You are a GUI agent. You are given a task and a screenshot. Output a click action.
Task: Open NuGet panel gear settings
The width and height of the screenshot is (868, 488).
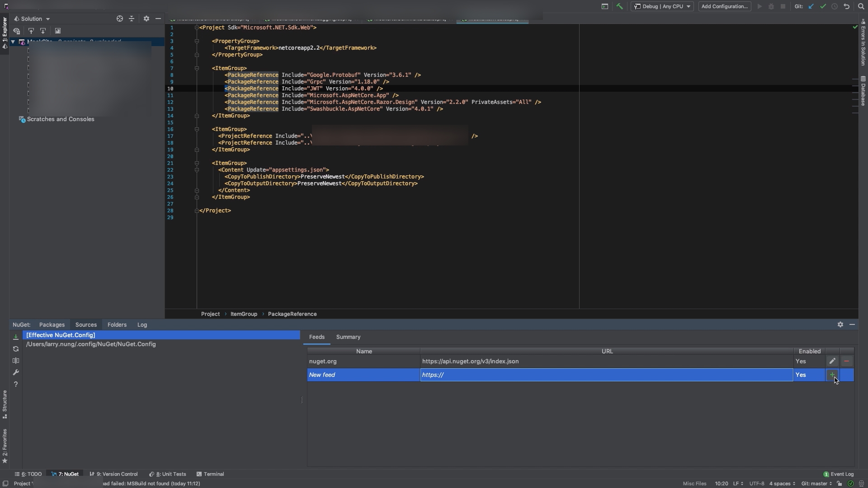(840, 324)
